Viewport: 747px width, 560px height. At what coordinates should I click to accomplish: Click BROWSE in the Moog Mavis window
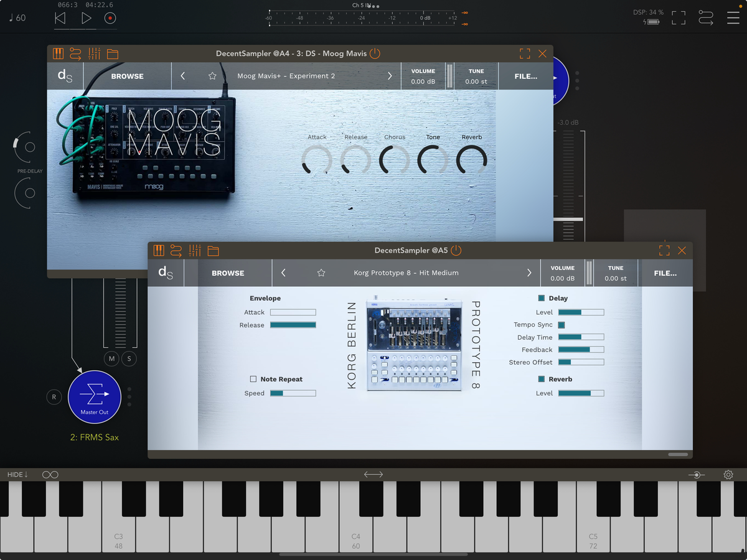click(127, 76)
